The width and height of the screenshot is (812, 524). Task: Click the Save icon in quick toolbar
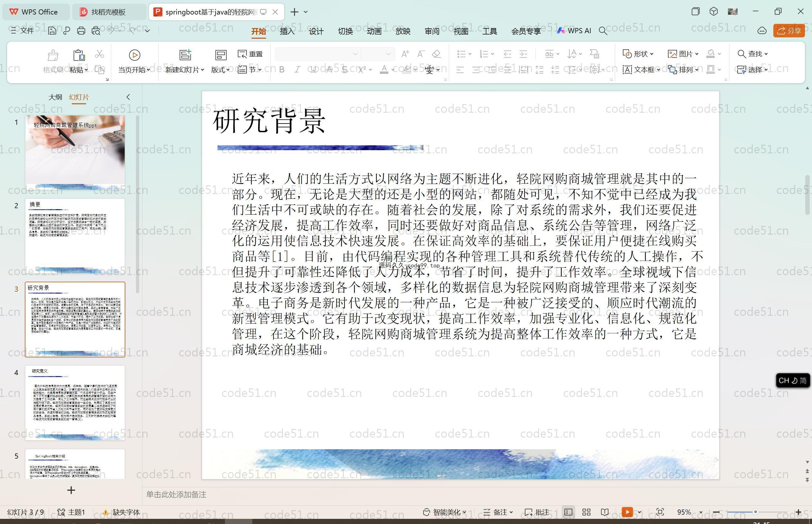52,31
